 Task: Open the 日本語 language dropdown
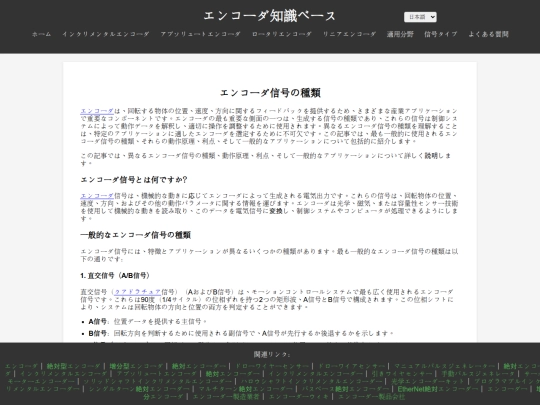pos(420,17)
